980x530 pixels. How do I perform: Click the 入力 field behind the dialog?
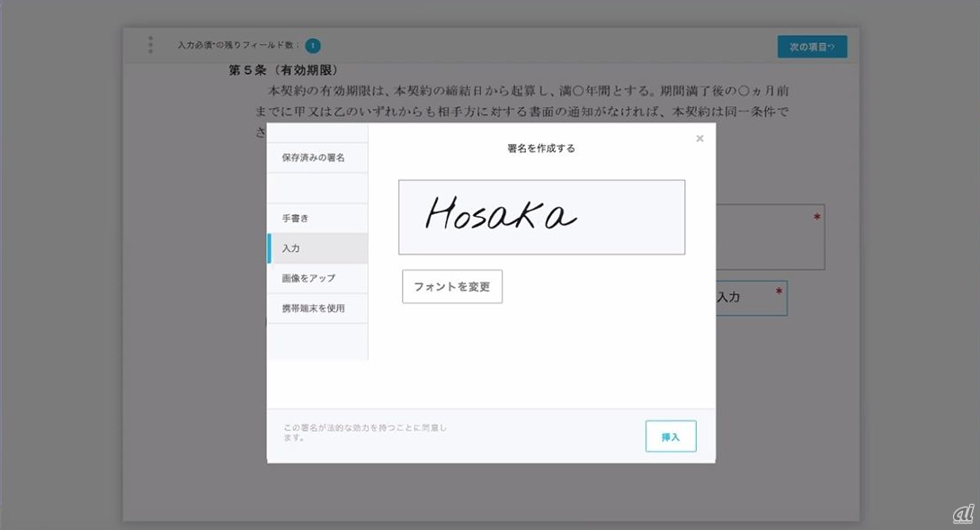click(x=752, y=298)
